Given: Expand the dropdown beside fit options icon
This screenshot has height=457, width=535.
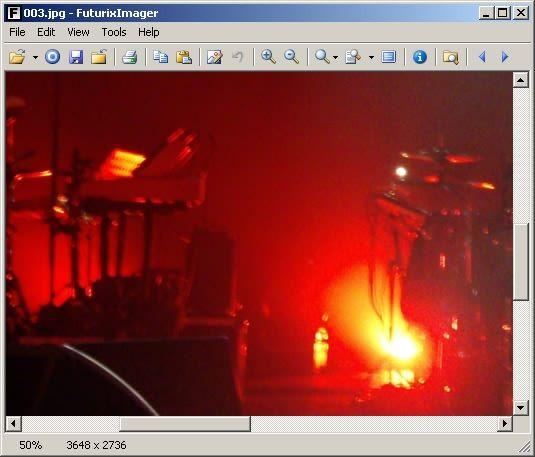Looking at the screenshot, I should coord(371,57).
